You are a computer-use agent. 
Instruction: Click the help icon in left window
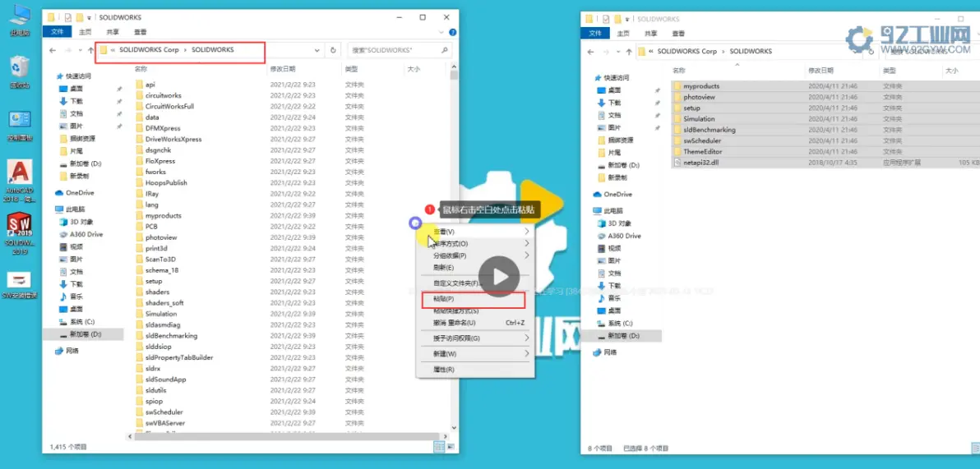452,32
